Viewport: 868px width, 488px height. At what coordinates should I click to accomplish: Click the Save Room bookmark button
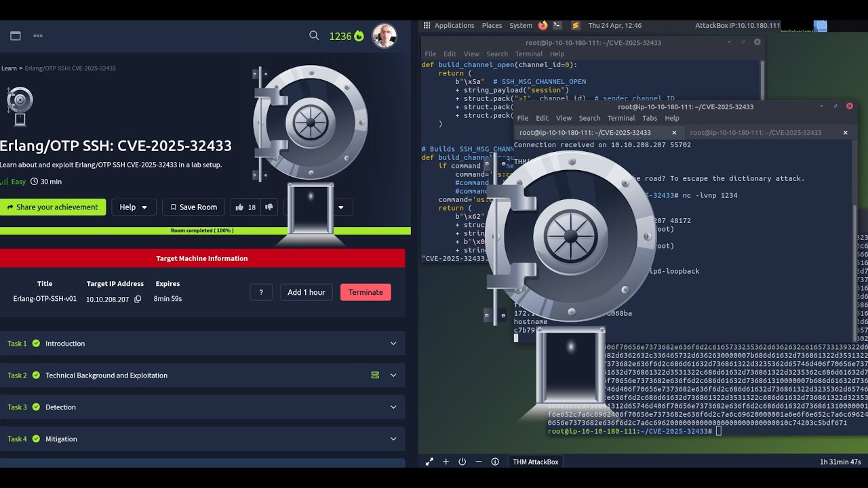(193, 207)
